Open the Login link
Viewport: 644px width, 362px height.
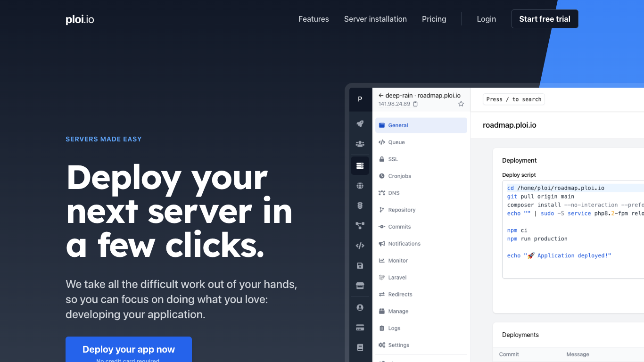[x=486, y=19]
